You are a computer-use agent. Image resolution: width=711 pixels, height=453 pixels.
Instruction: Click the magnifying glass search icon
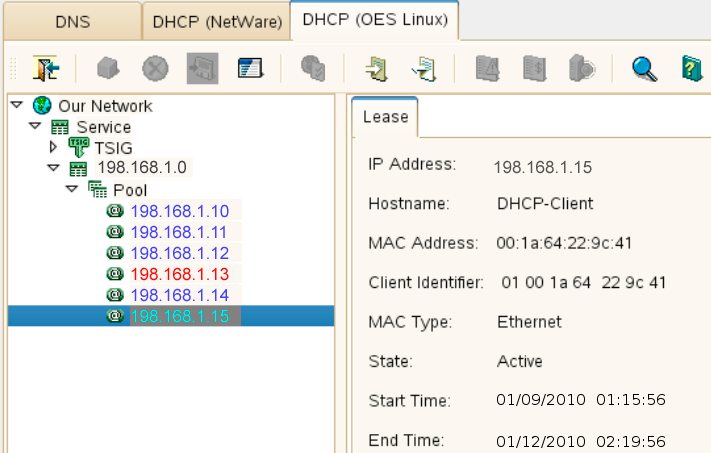coord(644,68)
